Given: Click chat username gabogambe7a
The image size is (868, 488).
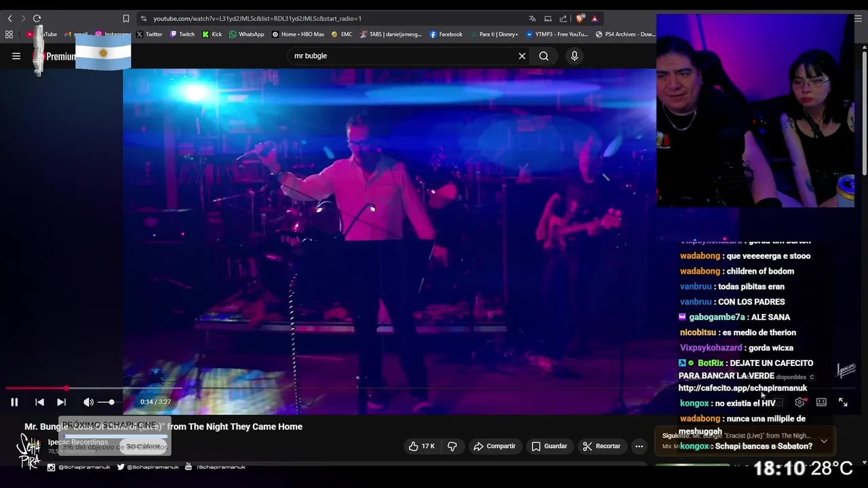Looking at the screenshot, I should pos(717,317).
